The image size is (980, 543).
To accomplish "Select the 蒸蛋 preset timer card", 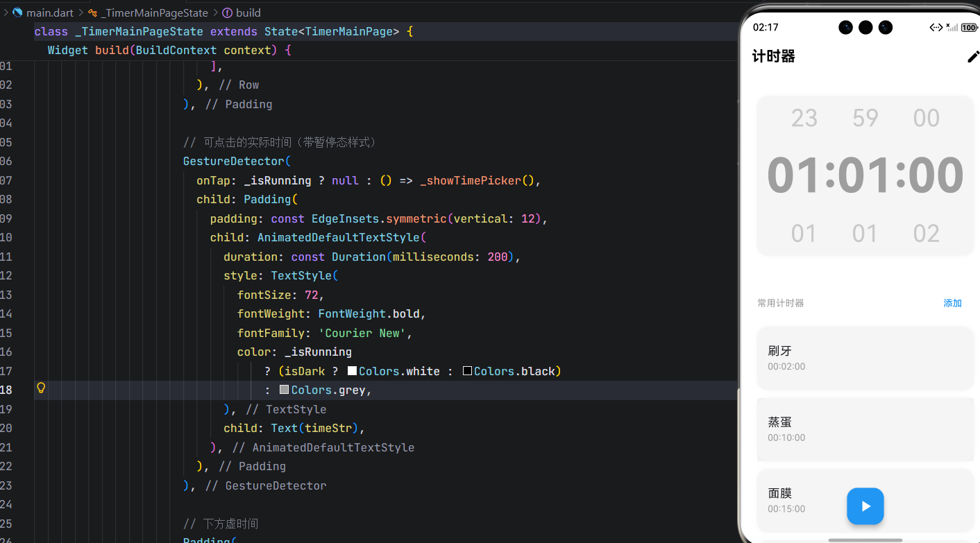I will [865, 429].
